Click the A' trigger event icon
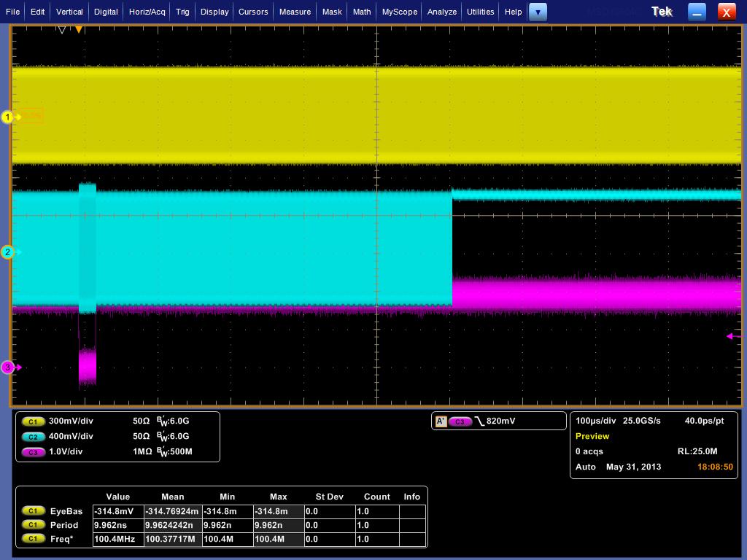The height and width of the screenshot is (560, 747). tap(441, 421)
